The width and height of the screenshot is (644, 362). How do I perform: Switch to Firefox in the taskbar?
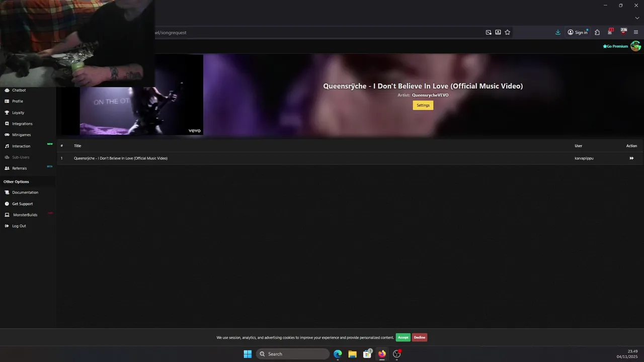[x=382, y=354]
